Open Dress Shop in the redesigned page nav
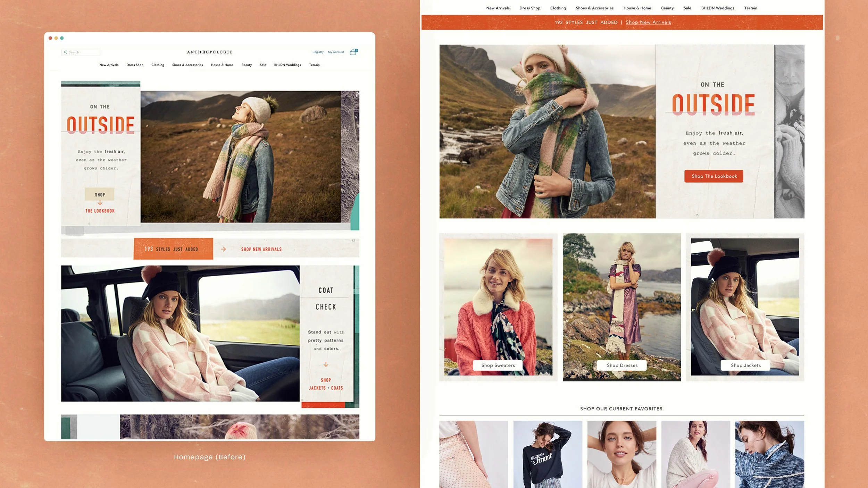868x488 pixels. click(x=530, y=8)
